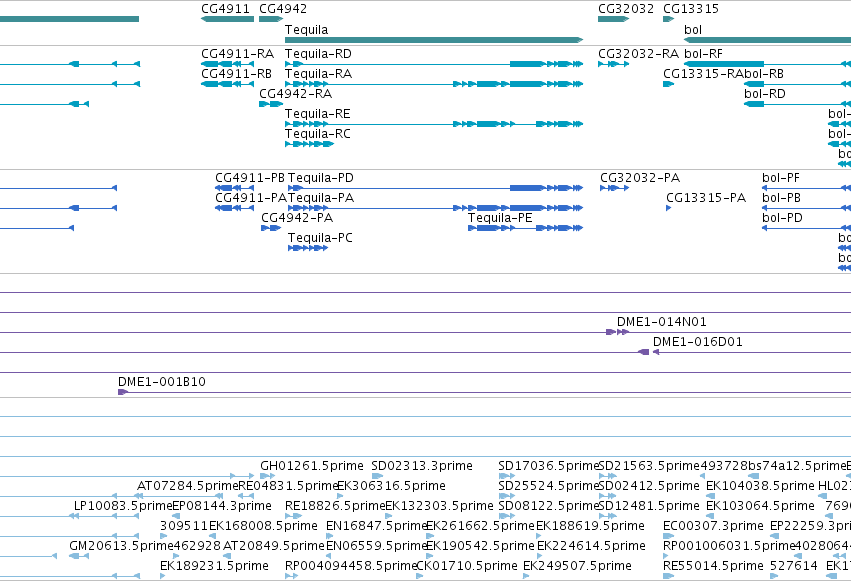
Task: Click EST EK190542.5prime
Action: [430, 556]
